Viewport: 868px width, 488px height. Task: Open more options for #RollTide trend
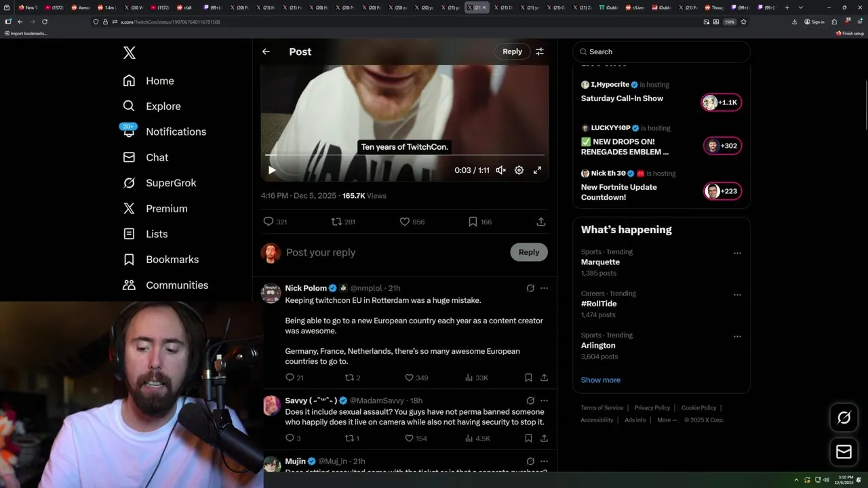[737, 295]
